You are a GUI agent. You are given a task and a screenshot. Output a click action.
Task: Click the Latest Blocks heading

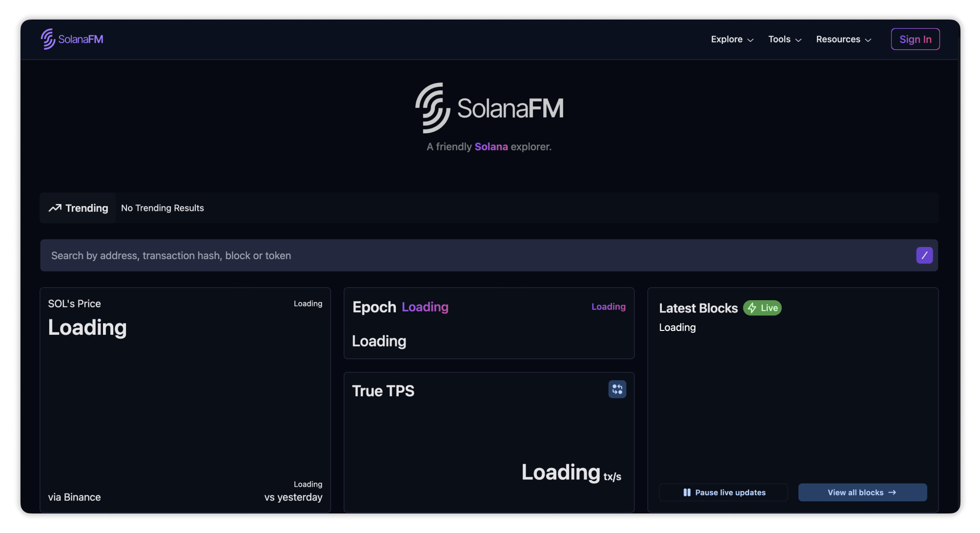pos(698,308)
